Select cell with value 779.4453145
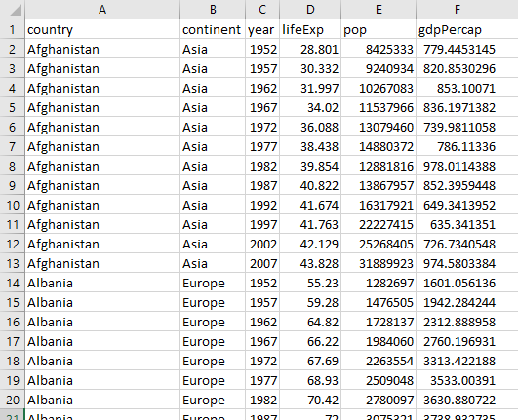This screenshot has height=420, width=518. pyautogui.click(x=458, y=49)
